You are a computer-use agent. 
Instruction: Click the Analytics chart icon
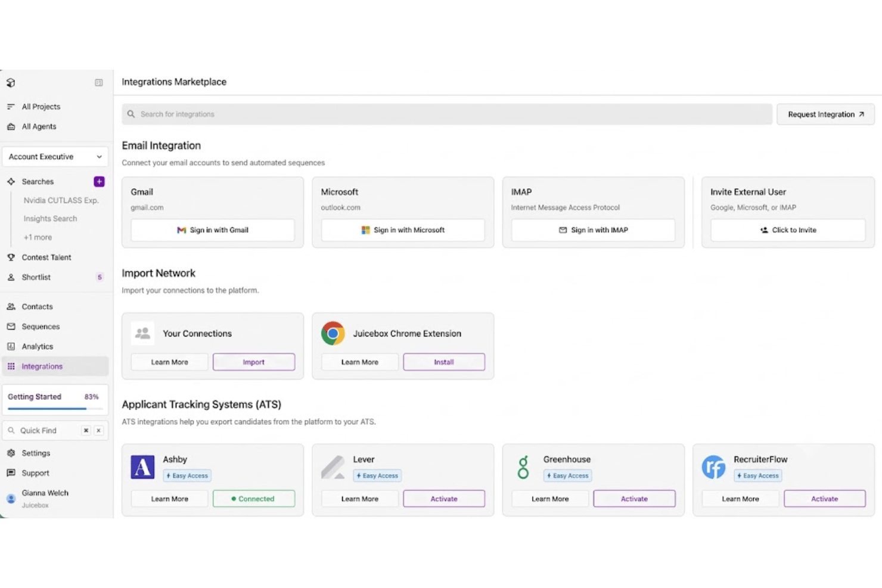tap(11, 346)
